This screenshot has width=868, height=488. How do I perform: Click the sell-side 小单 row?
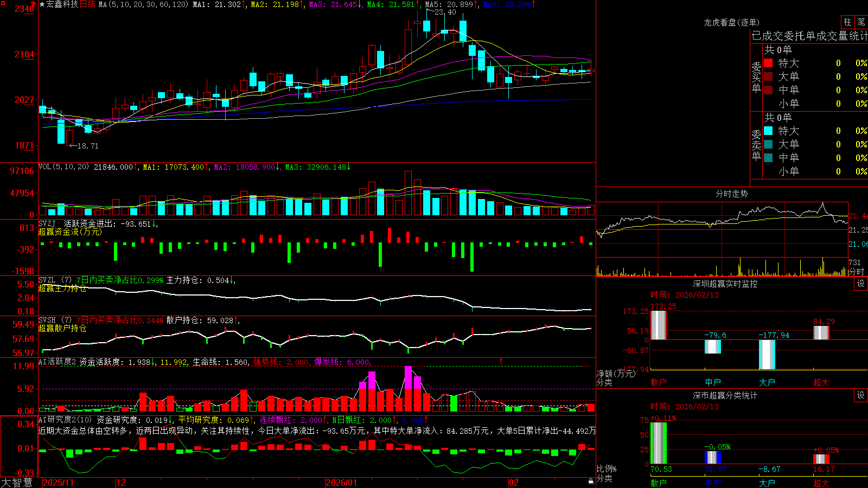point(815,171)
